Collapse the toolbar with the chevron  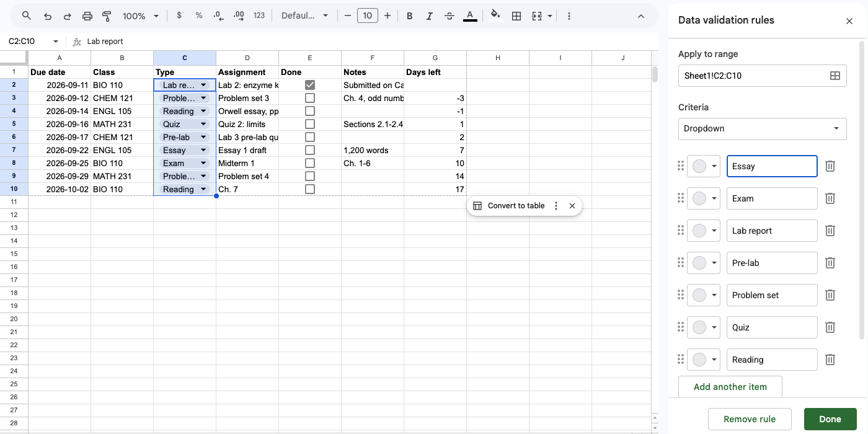641,15
